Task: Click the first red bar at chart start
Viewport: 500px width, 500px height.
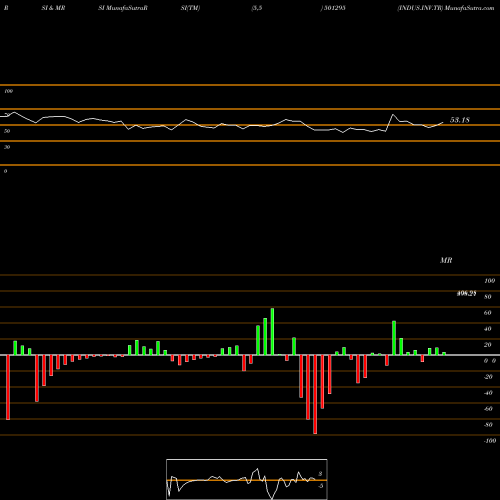Action: point(8,387)
